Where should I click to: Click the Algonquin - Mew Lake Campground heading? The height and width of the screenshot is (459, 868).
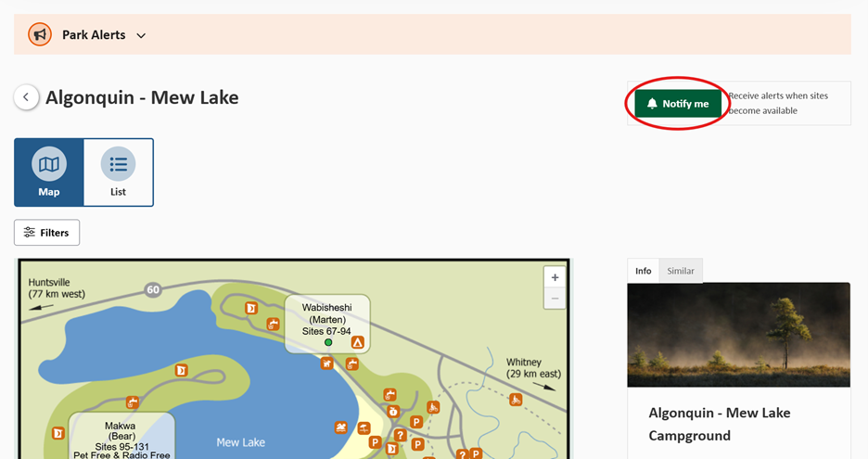tap(720, 424)
